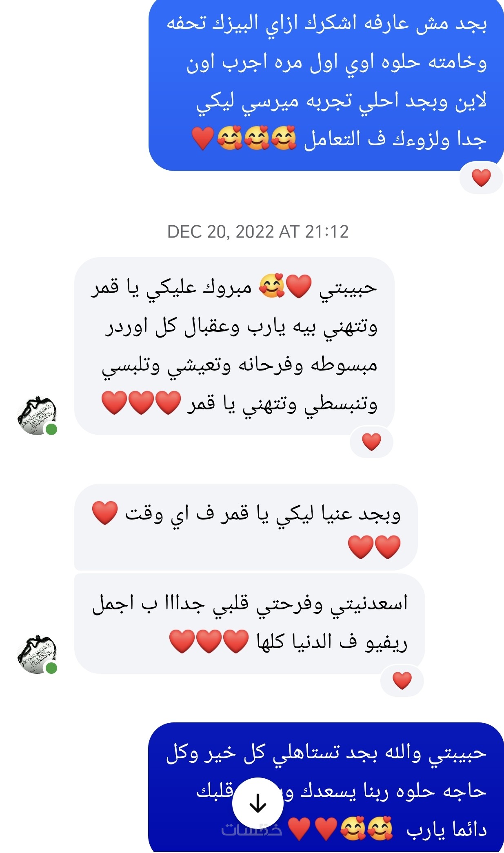Tap green online dot on the lower avatar
504x853 pixels.
point(51,668)
